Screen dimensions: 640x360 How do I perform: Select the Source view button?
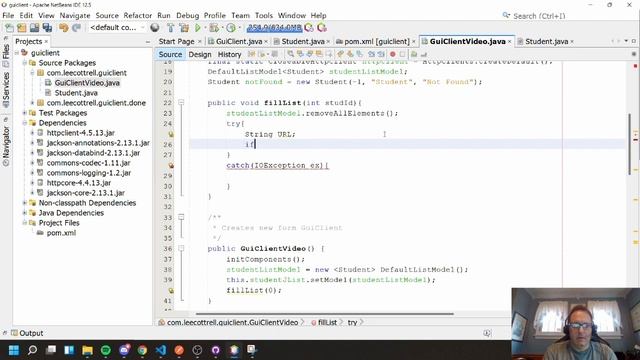click(170, 54)
